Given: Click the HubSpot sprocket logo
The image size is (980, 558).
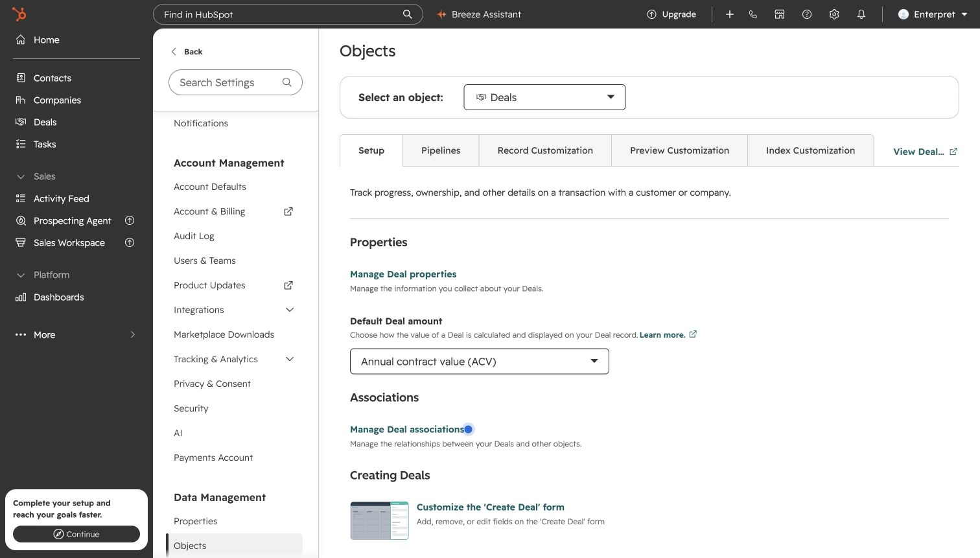Looking at the screenshot, I should click(x=19, y=14).
